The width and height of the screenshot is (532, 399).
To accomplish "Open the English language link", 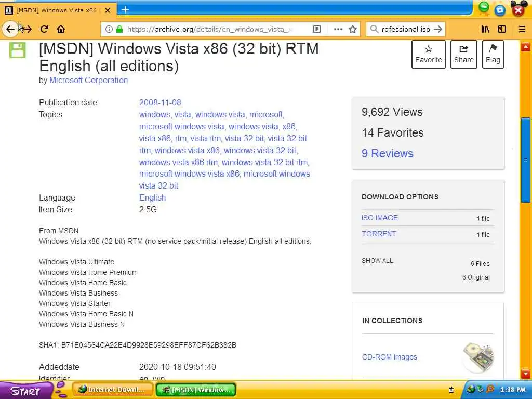I will pyautogui.click(x=152, y=198).
